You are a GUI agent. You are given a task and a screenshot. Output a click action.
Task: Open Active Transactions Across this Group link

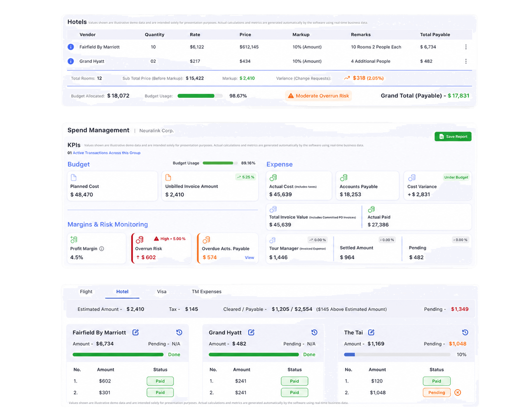107,153
